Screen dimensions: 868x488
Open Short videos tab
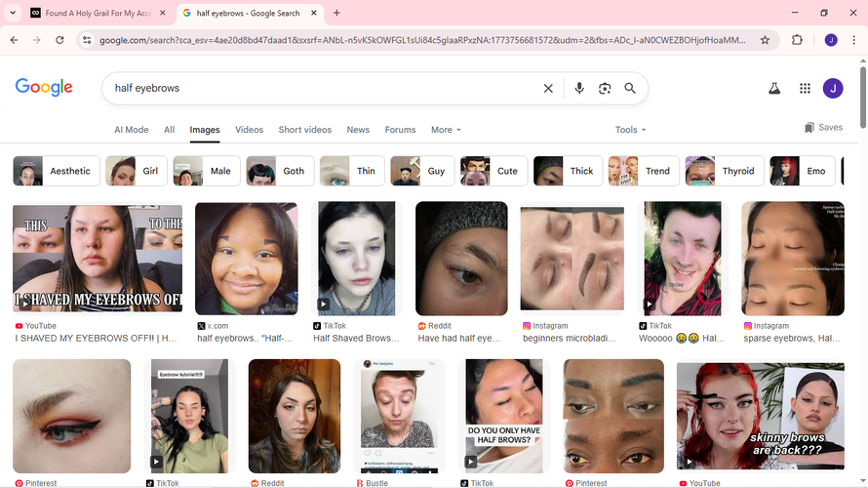[305, 130]
